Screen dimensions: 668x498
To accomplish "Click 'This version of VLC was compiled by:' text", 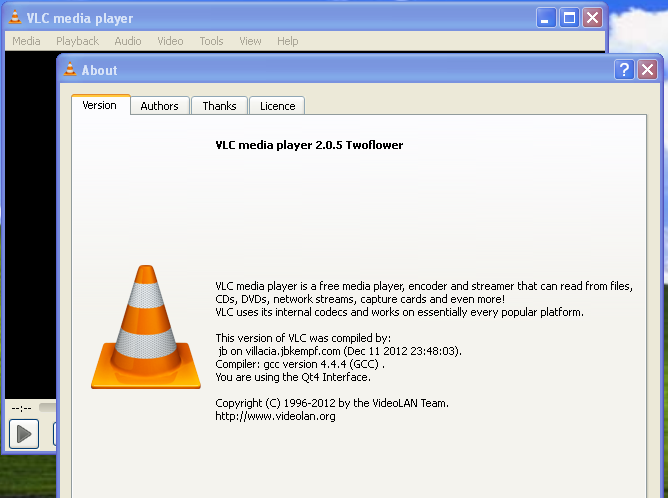I will click(303, 338).
